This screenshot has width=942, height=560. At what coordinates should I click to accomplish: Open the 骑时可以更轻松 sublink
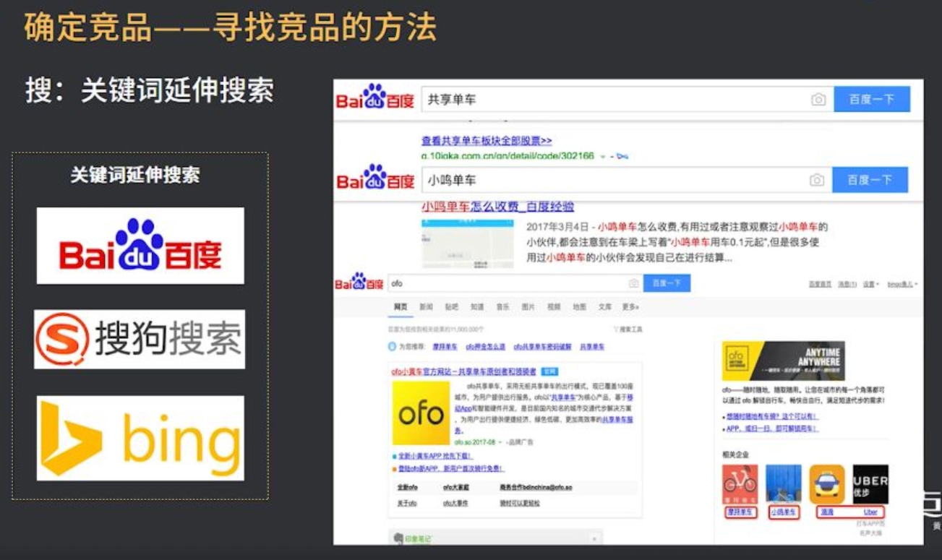point(520,503)
